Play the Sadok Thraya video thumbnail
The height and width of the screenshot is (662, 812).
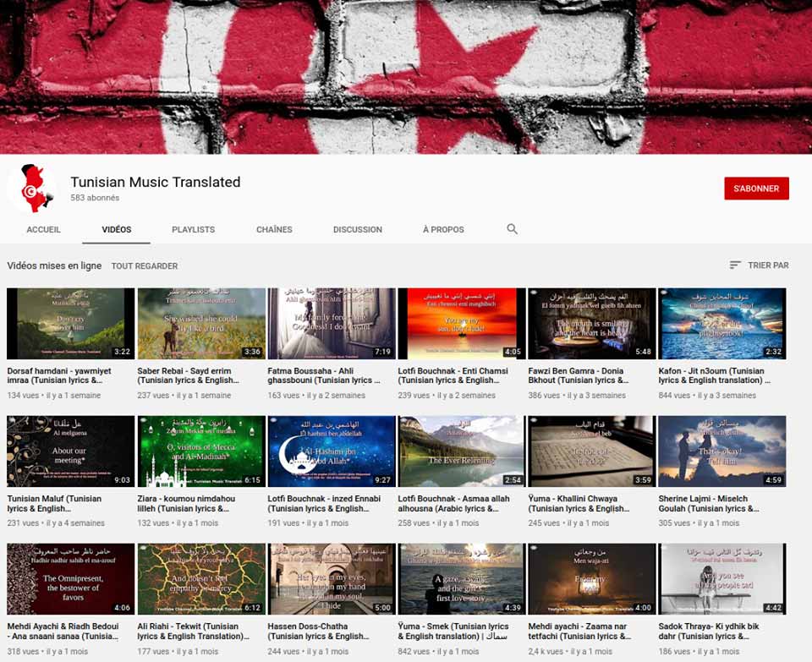[x=722, y=579]
